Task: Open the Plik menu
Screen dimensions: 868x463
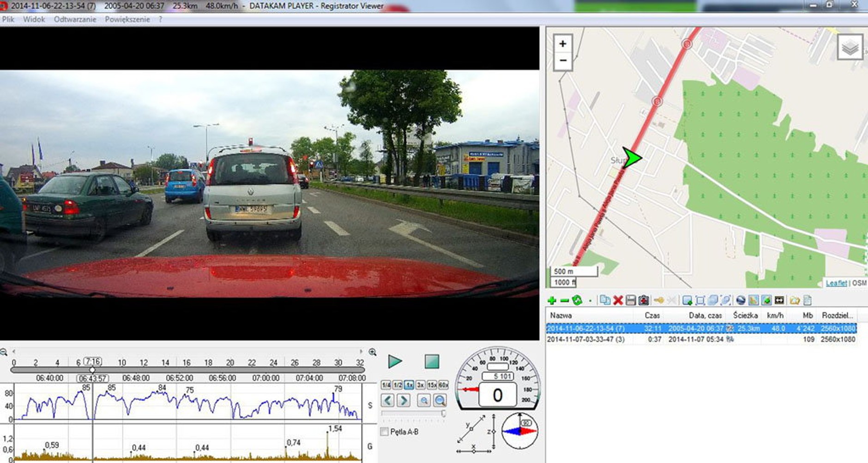Action: tap(8, 19)
